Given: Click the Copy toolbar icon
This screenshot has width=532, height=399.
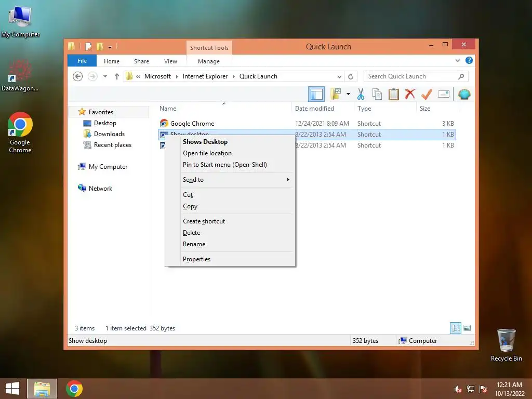Looking at the screenshot, I should pyautogui.click(x=377, y=94).
